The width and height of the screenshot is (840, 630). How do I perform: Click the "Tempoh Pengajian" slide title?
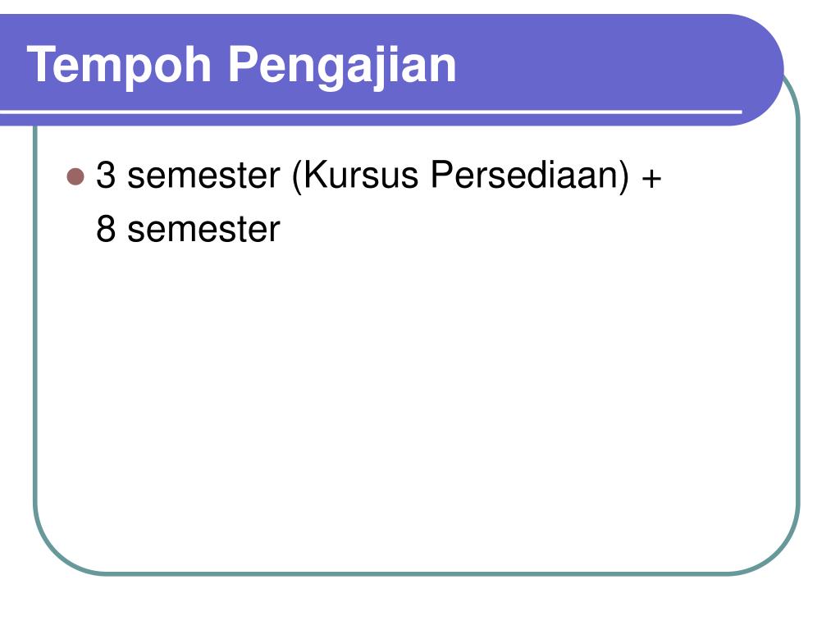pos(241,66)
